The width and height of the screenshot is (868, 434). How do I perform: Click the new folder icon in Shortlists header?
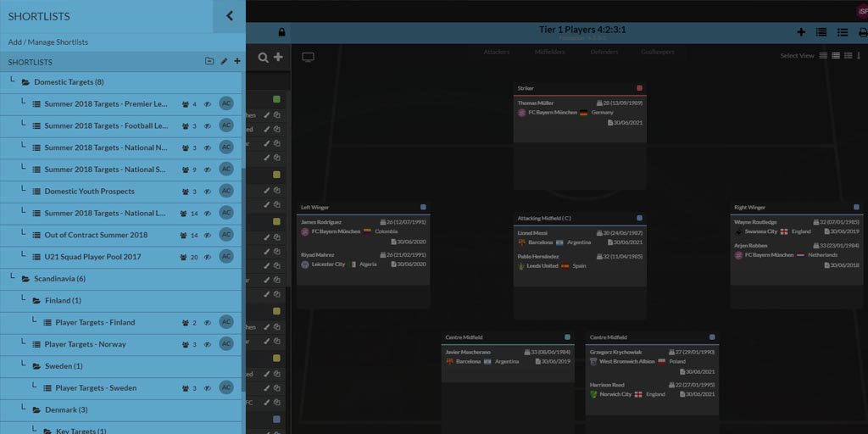[x=209, y=61]
